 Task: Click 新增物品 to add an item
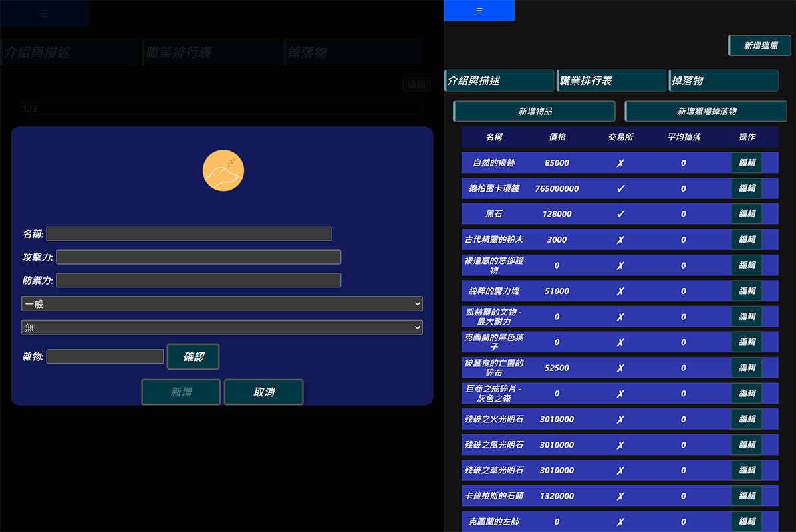tap(535, 111)
